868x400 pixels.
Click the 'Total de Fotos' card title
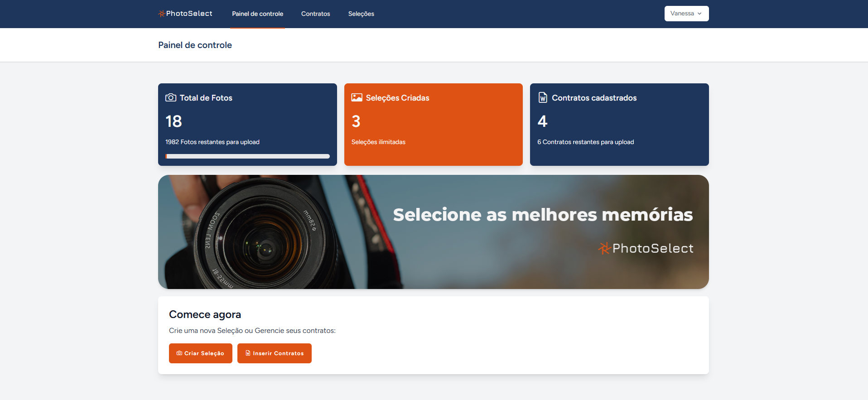[x=206, y=98]
